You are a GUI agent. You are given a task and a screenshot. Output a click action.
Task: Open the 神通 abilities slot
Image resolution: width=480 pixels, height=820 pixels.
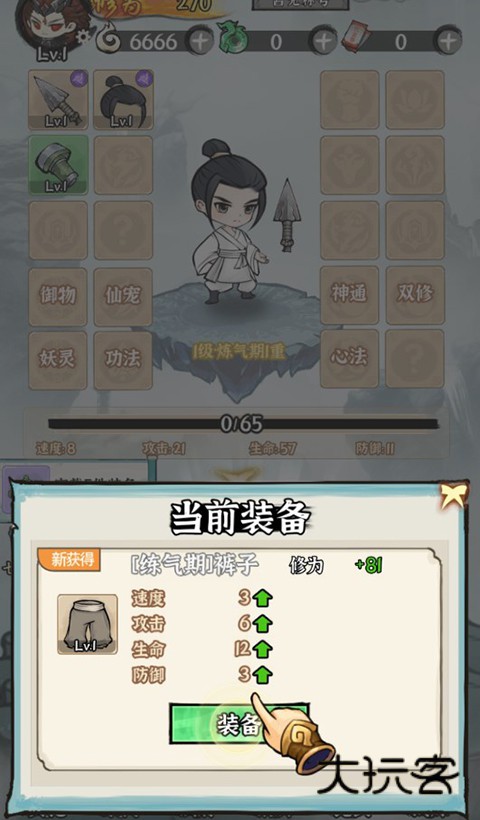[349, 294]
